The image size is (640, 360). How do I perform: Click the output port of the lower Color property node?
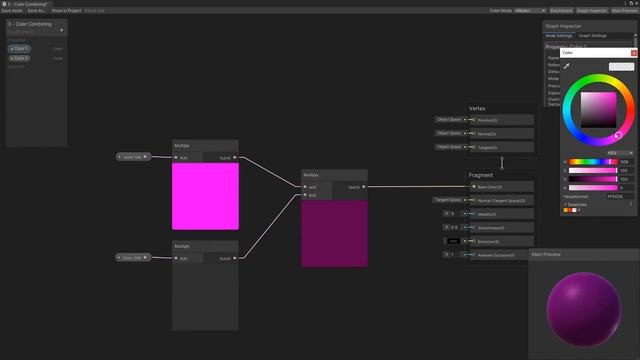(x=145, y=258)
